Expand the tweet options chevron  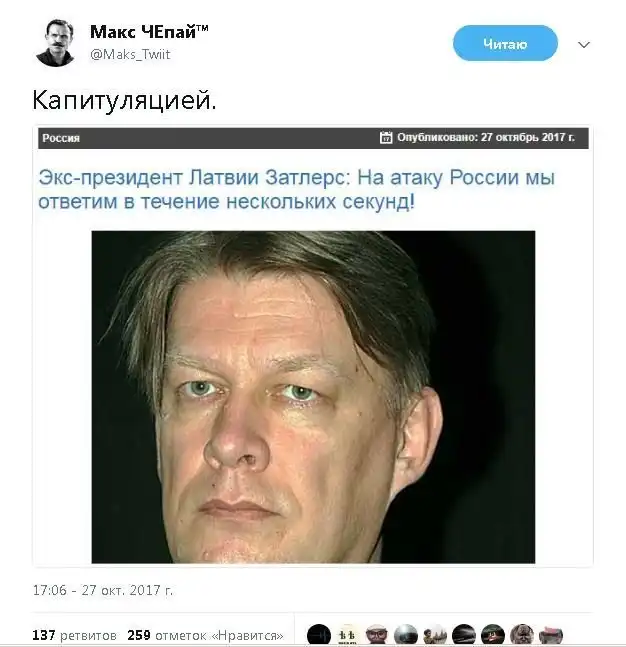(x=583, y=45)
